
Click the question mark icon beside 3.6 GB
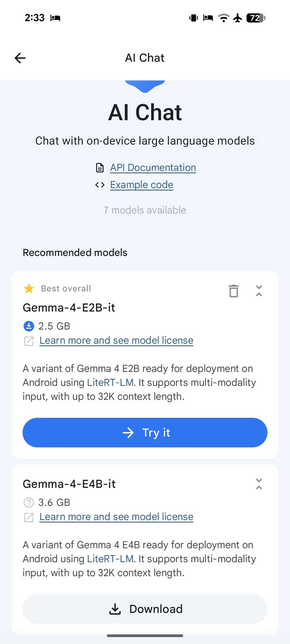pyautogui.click(x=29, y=502)
